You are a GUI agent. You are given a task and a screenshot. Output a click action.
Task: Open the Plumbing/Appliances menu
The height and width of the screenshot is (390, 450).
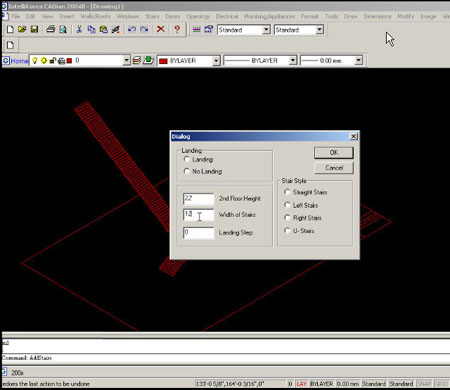pyautogui.click(x=269, y=16)
